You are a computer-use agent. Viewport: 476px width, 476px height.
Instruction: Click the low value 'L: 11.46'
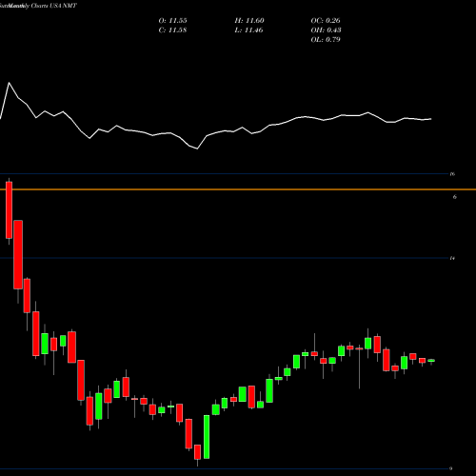249,30
